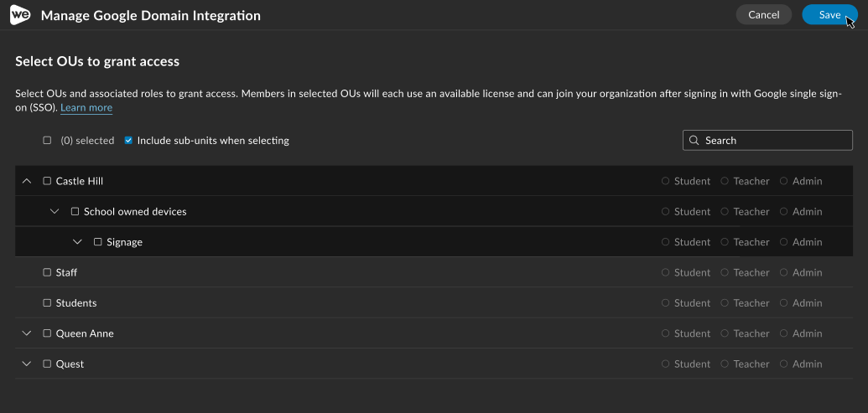
Task: Check the Queen Anne OU checkbox
Action: click(47, 333)
